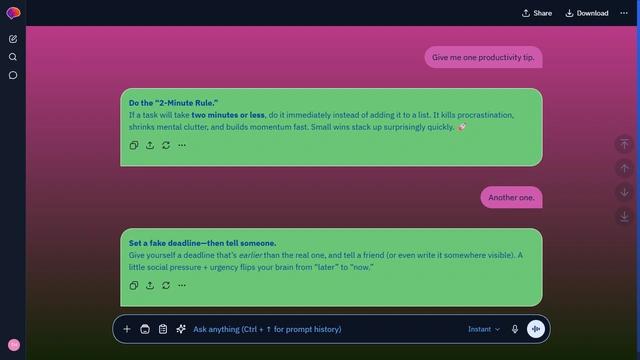Copy the fake deadline response
The image size is (640, 360).
[134, 285]
